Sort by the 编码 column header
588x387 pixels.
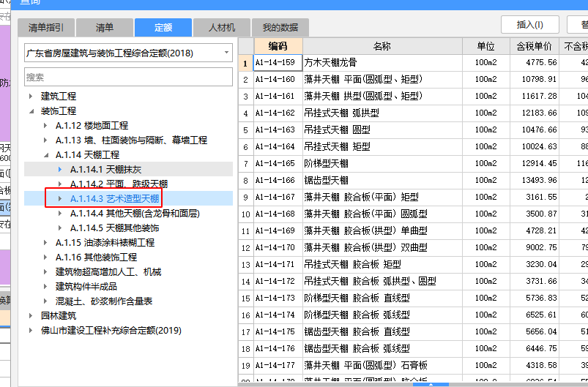(278, 45)
